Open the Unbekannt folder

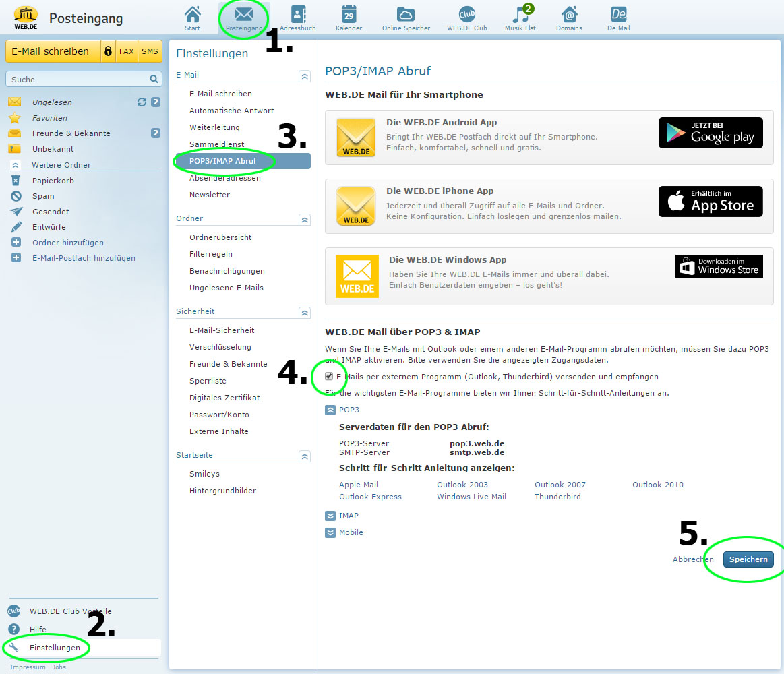coord(53,148)
